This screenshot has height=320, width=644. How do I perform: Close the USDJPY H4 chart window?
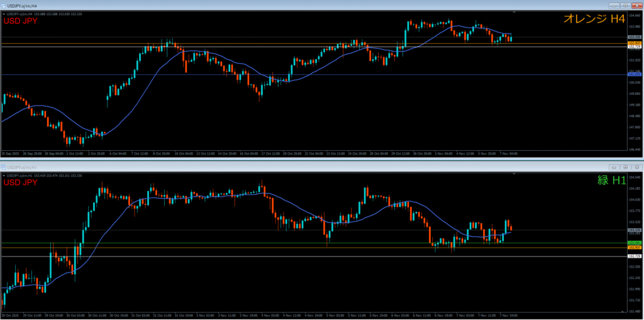click(636, 5)
